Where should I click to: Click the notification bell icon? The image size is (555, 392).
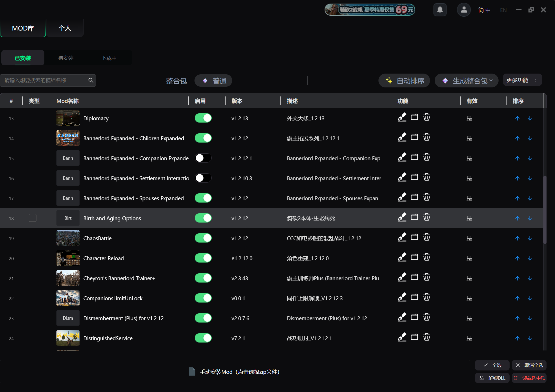coord(440,10)
